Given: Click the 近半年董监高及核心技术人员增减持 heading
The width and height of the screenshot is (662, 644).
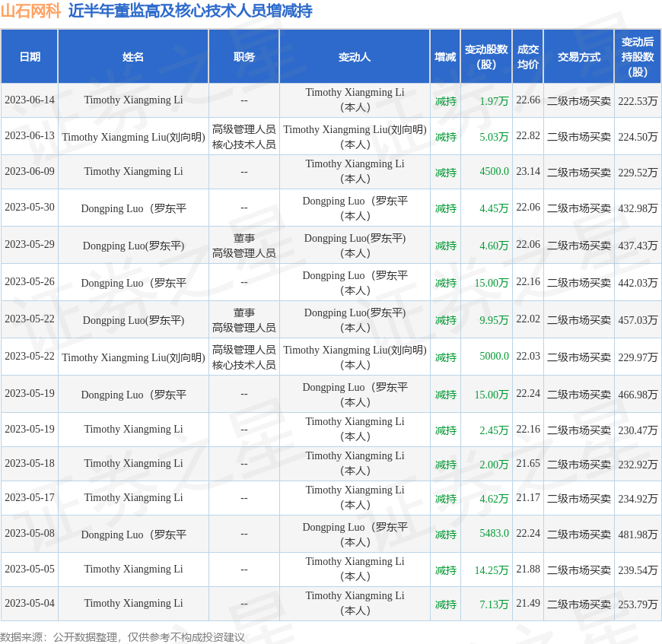Looking at the screenshot, I should coord(190,11).
